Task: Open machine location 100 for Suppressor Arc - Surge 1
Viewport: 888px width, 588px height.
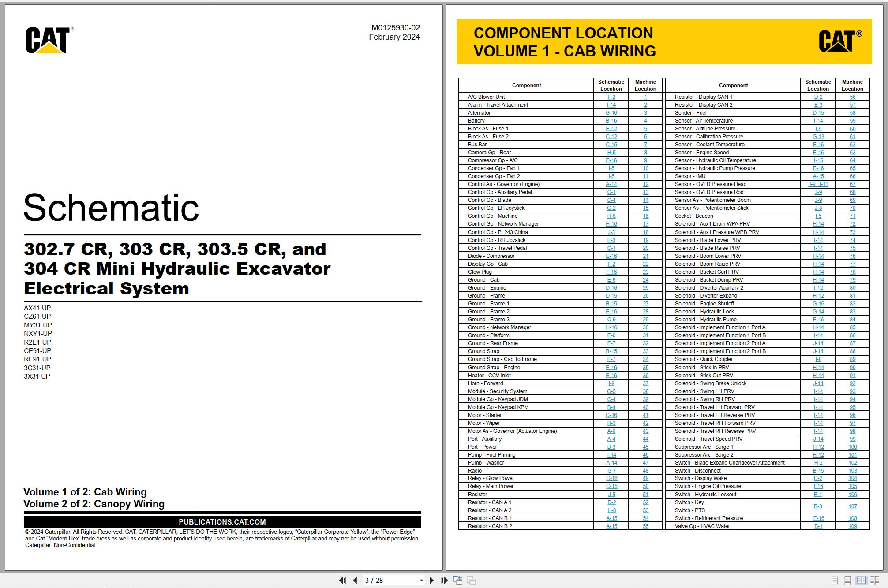Action: click(852, 447)
